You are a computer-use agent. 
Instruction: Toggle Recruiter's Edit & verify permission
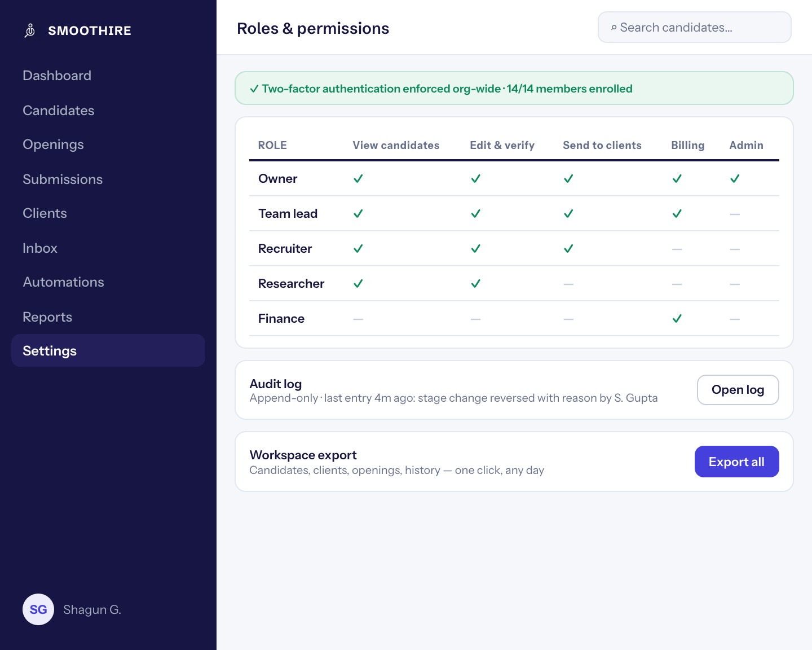(476, 249)
